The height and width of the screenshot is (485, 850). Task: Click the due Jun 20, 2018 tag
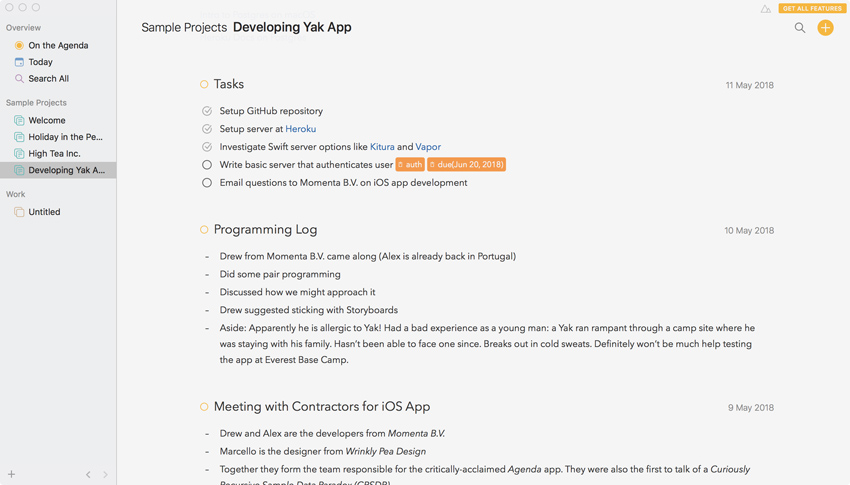(467, 165)
